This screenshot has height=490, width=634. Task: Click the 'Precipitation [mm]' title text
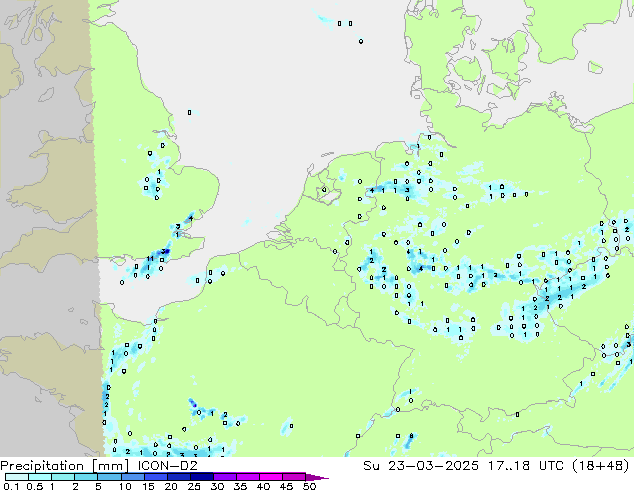click(x=65, y=466)
